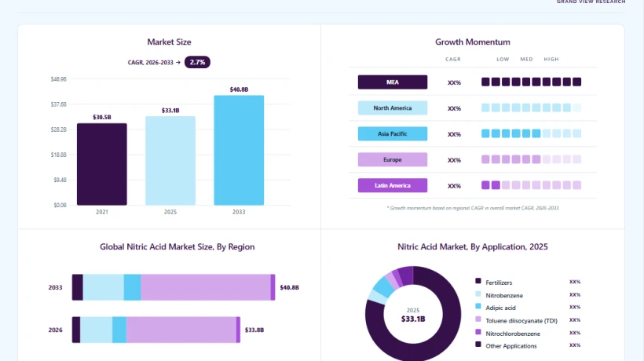Screen dimensions: 644x361
Task: Select the 2025 light blue bar
Action: [170, 161]
